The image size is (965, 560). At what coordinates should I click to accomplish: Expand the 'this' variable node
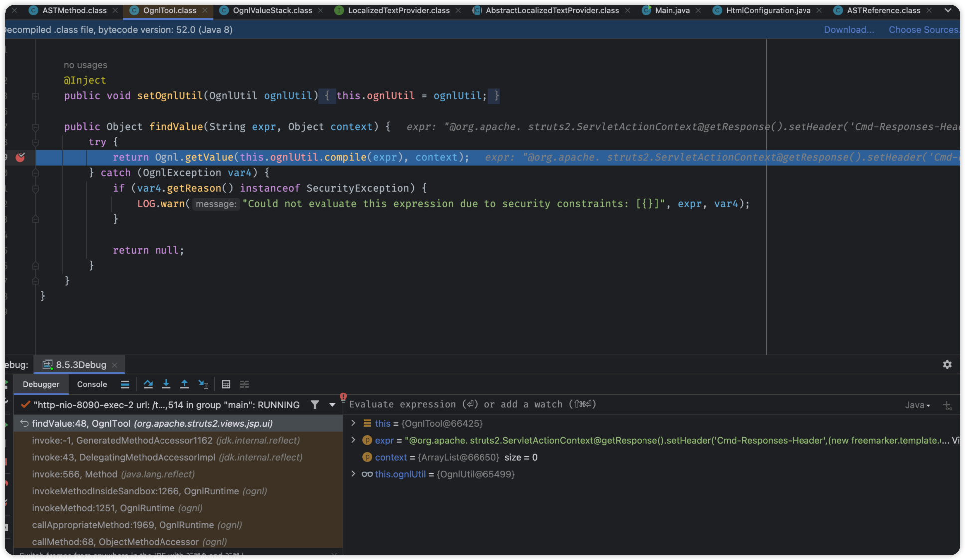click(x=353, y=423)
